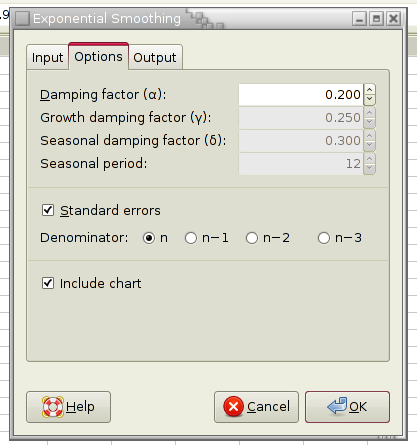This screenshot has height=445, width=417.
Task: Pick the n−3 denominator radio button
Action: coord(324,238)
